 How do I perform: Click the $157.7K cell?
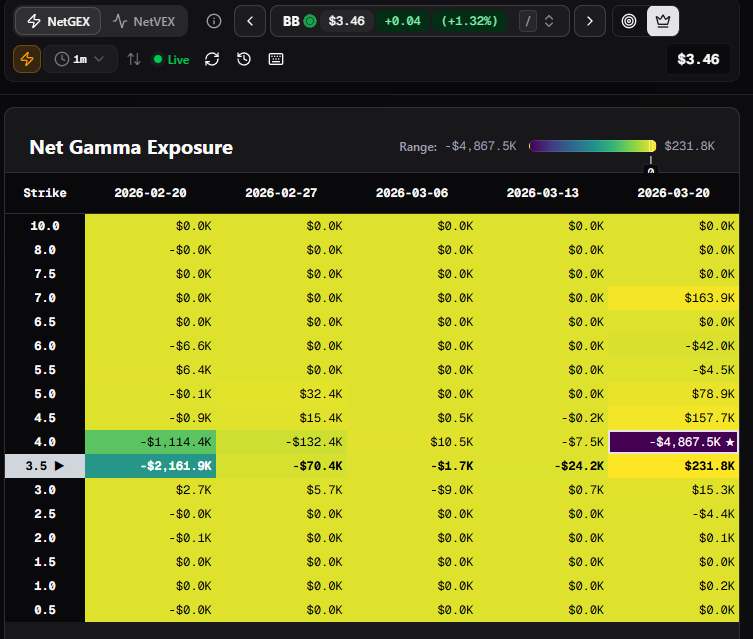pos(673,418)
